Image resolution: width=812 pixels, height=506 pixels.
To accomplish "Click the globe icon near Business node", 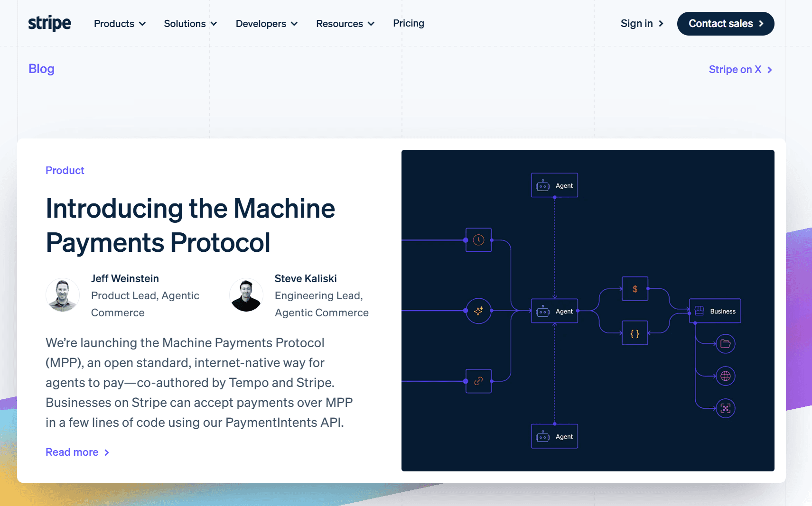I will click(726, 376).
